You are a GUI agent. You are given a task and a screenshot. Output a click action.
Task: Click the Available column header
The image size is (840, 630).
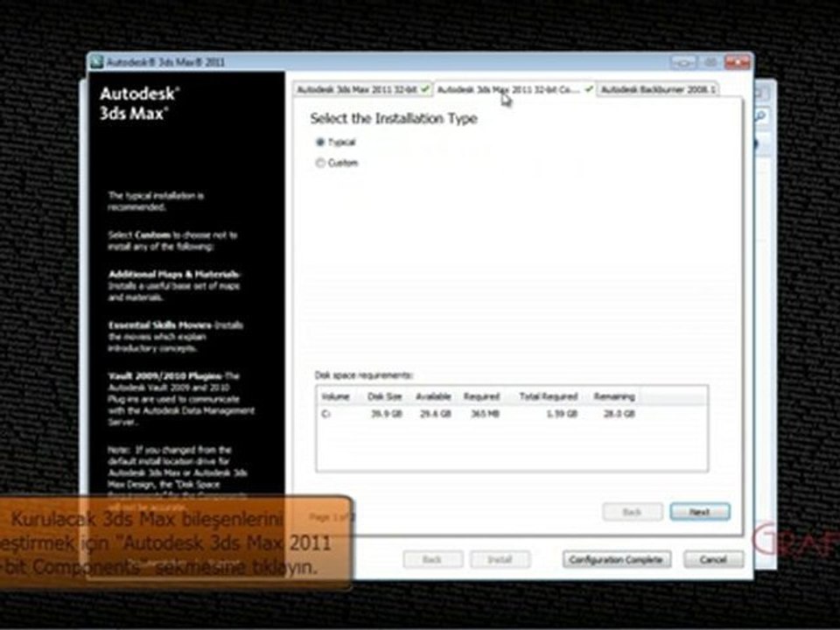[433, 396]
